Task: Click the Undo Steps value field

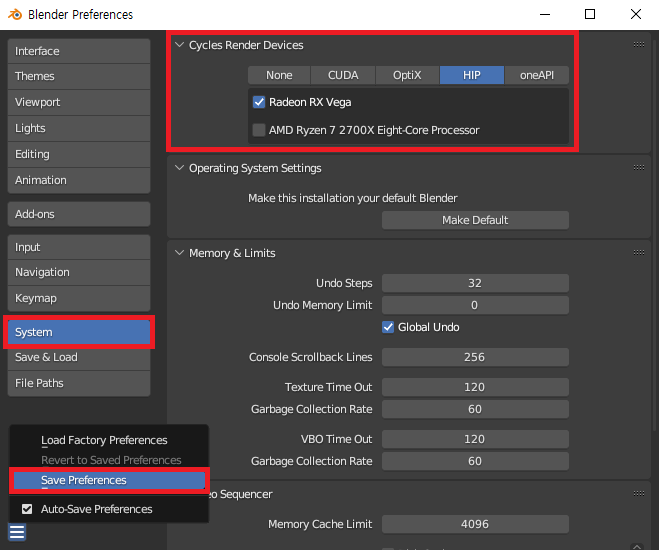Action: click(475, 283)
